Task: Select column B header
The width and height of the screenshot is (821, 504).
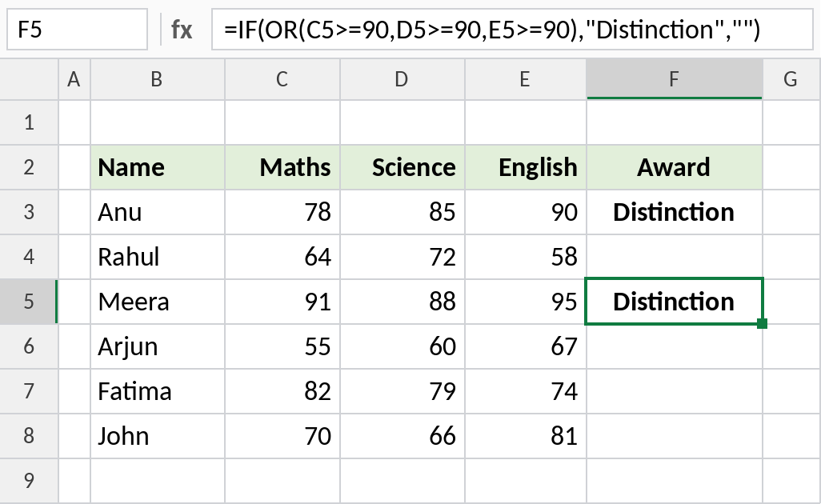Action: (x=157, y=79)
